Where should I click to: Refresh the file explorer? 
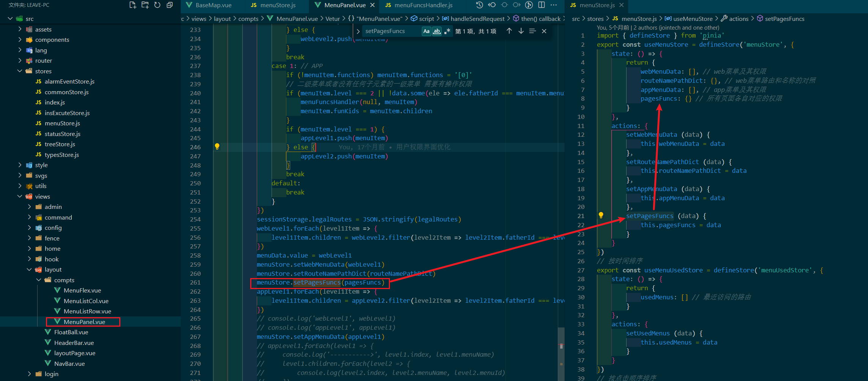point(157,5)
